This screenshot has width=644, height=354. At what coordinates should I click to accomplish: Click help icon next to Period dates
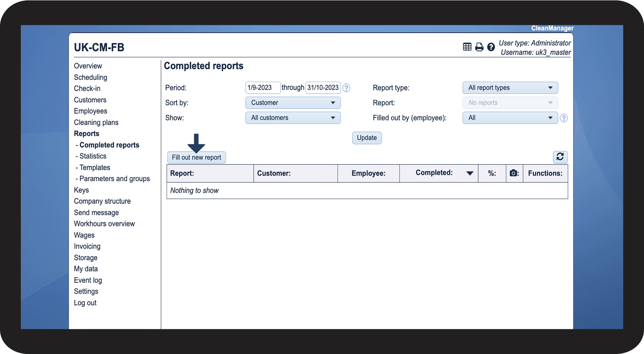pos(346,88)
